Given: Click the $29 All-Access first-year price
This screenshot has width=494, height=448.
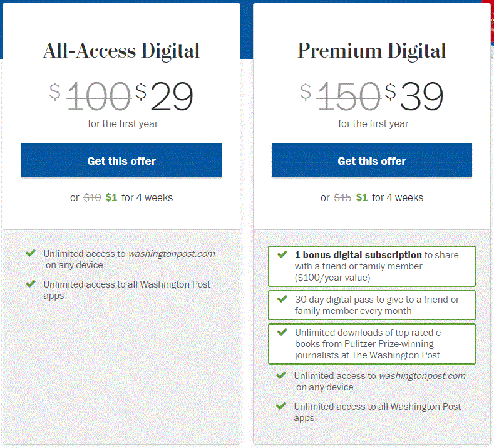Looking at the screenshot, I should 164,96.
